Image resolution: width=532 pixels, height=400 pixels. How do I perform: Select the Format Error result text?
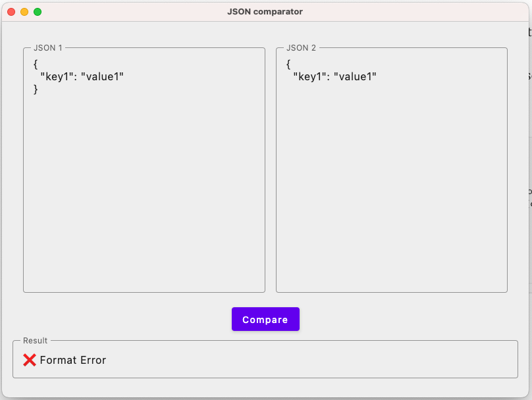coord(73,360)
